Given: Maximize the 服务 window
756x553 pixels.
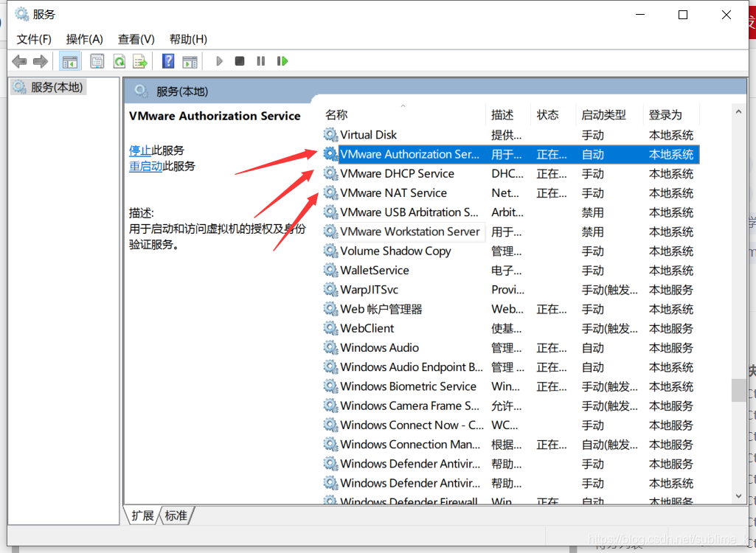Looking at the screenshot, I should click(683, 15).
